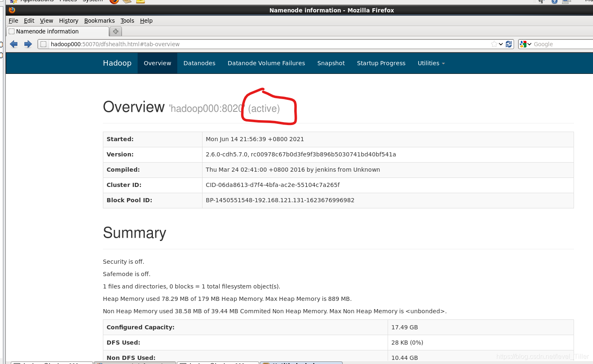Image resolution: width=593 pixels, height=364 pixels.
Task: Click the Cluster ID: row label
Action: (x=124, y=185)
